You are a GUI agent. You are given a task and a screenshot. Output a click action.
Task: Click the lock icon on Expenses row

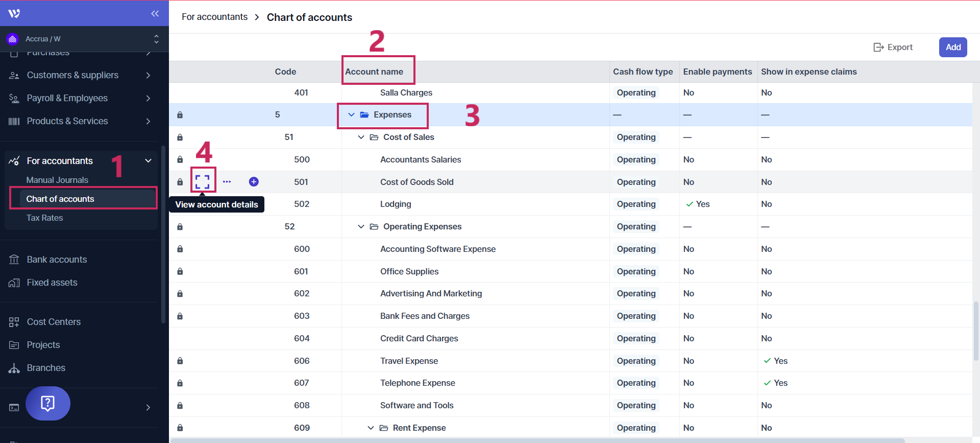tap(180, 115)
